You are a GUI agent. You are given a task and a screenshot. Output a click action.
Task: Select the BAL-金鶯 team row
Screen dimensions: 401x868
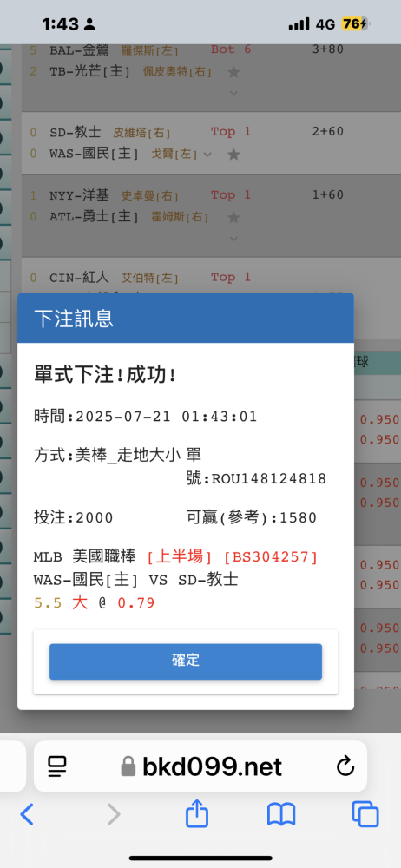79,50
